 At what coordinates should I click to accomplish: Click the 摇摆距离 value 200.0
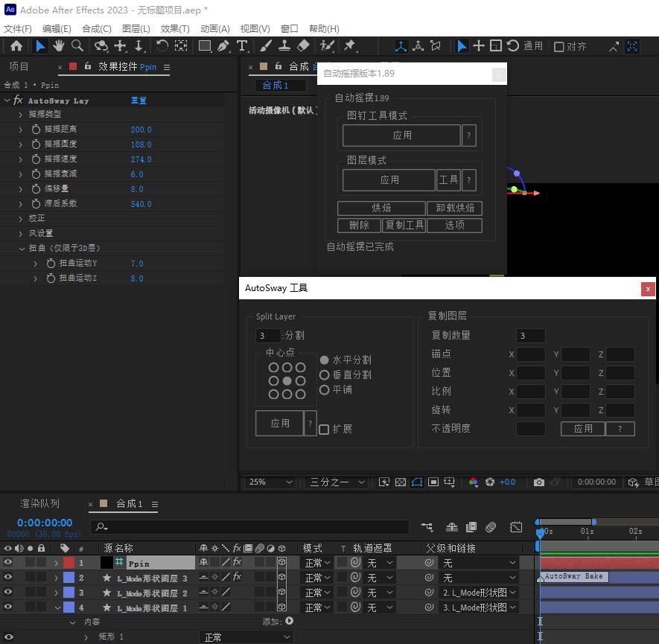click(x=141, y=130)
